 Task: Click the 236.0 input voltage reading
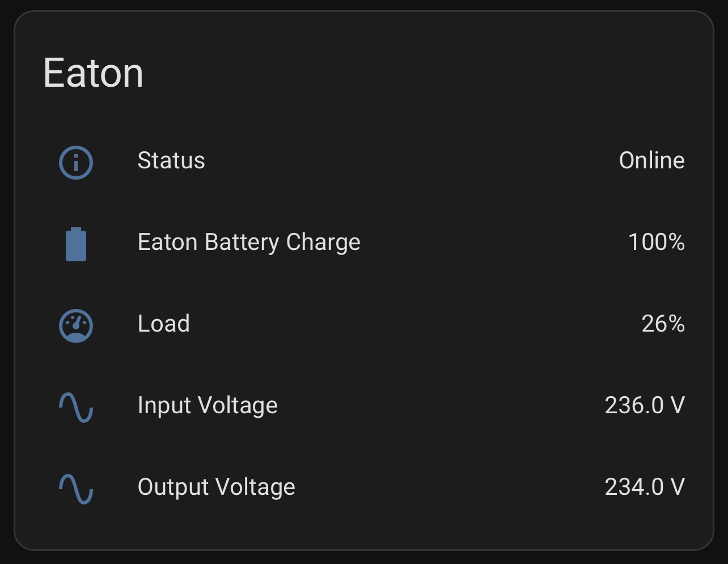coord(634,406)
